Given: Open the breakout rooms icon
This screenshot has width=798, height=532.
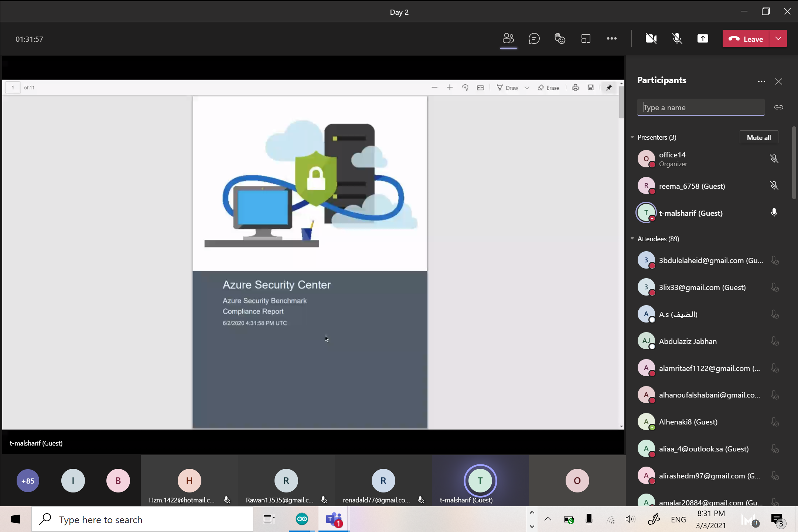Looking at the screenshot, I should click(586, 39).
